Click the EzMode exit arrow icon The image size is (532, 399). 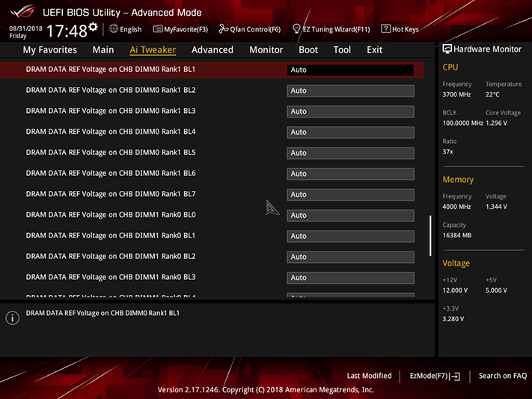[456, 377]
